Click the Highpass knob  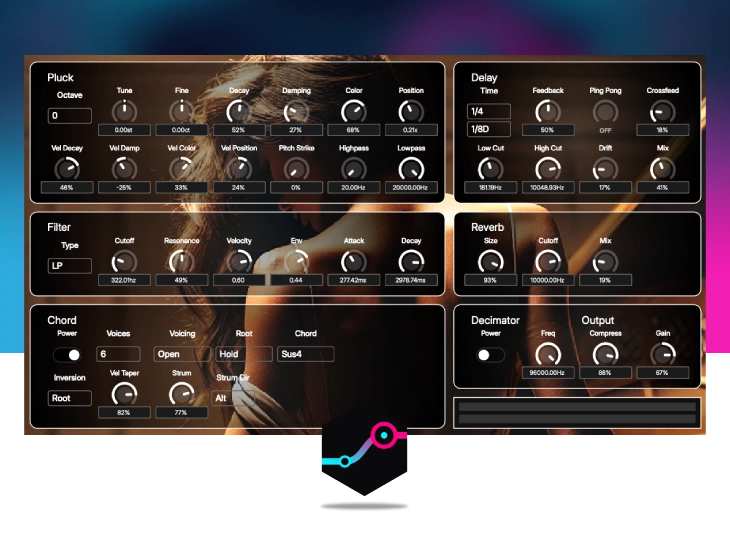tap(353, 169)
